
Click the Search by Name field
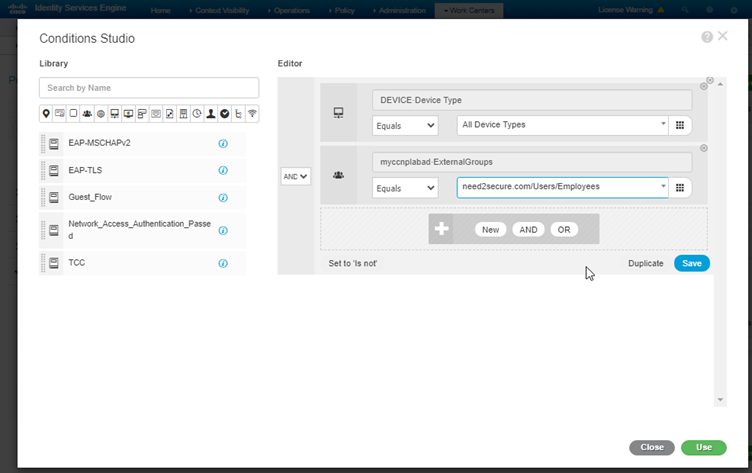[149, 88]
